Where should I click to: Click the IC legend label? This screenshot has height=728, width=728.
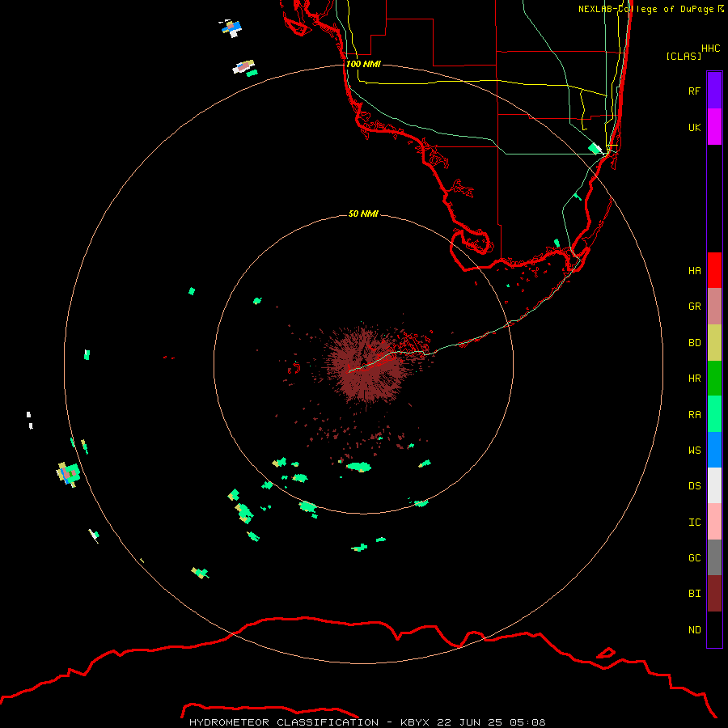(x=694, y=523)
